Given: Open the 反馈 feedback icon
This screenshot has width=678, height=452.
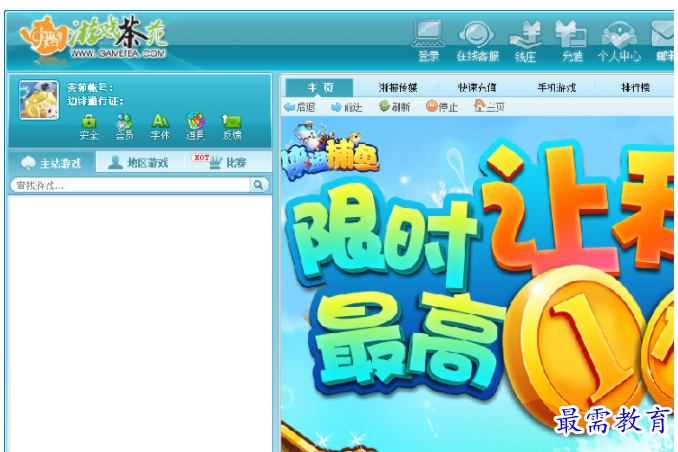Looking at the screenshot, I should [x=231, y=127].
